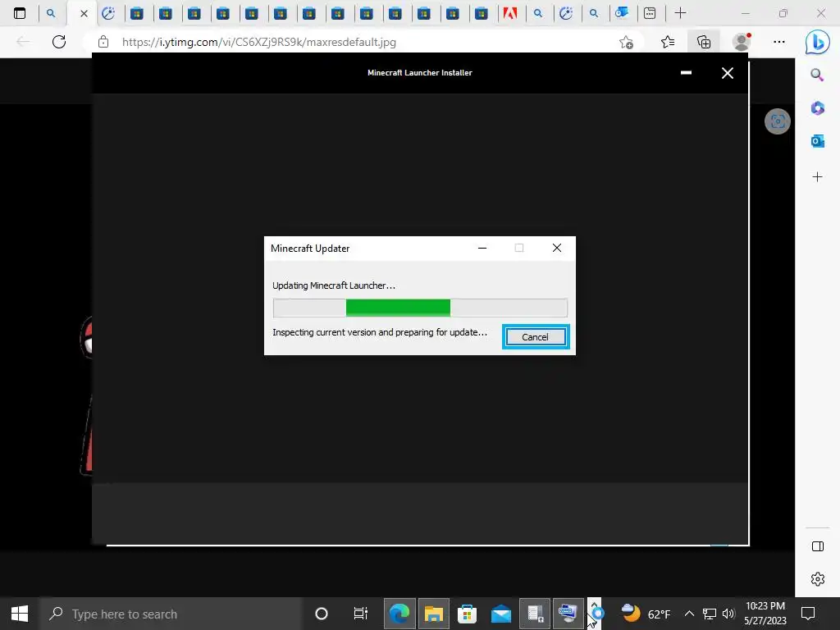Open File Explorer from taskbar
The width and height of the screenshot is (840, 630).
pyautogui.click(x=433, y=614)
